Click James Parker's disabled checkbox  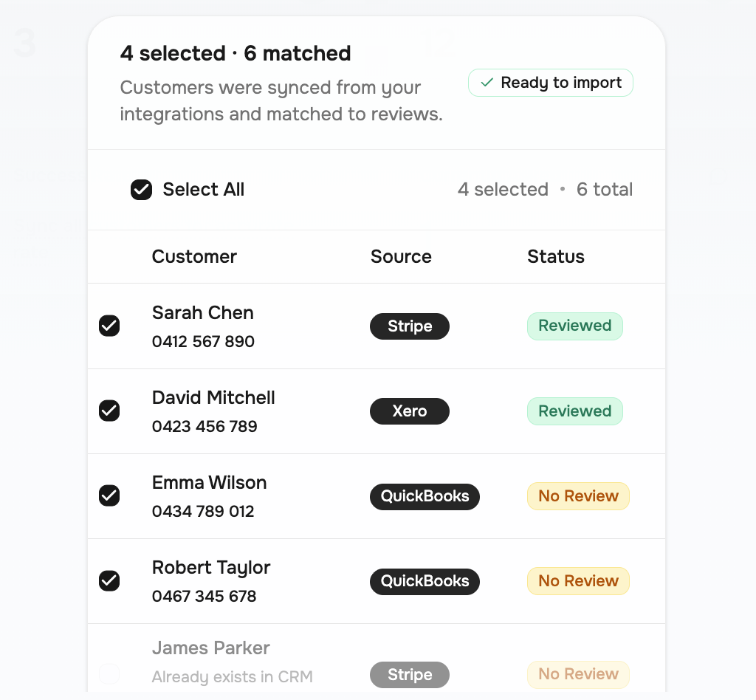pyautogui.click(x=109, y=673)
